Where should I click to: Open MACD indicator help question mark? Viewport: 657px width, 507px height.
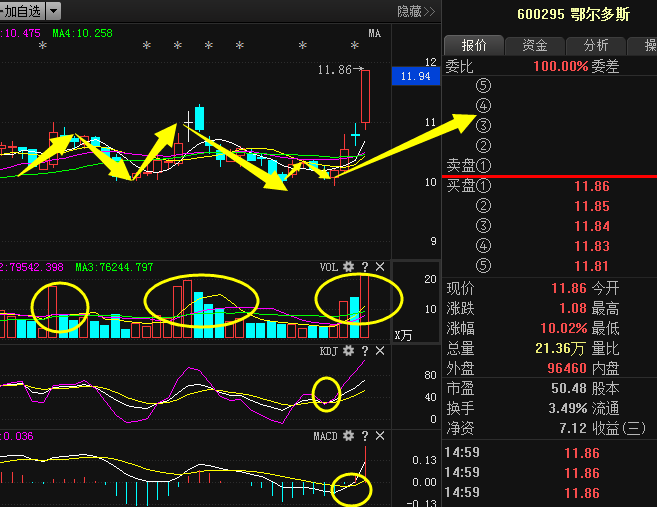point(365,436)
